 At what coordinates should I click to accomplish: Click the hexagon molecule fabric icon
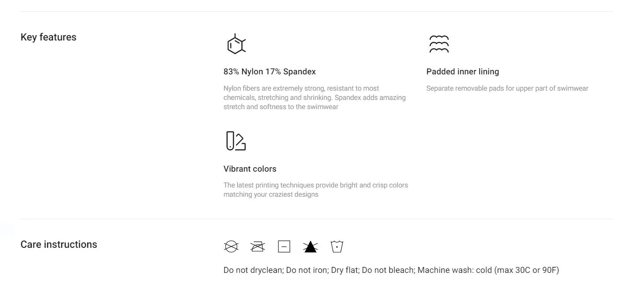(236, 44)
